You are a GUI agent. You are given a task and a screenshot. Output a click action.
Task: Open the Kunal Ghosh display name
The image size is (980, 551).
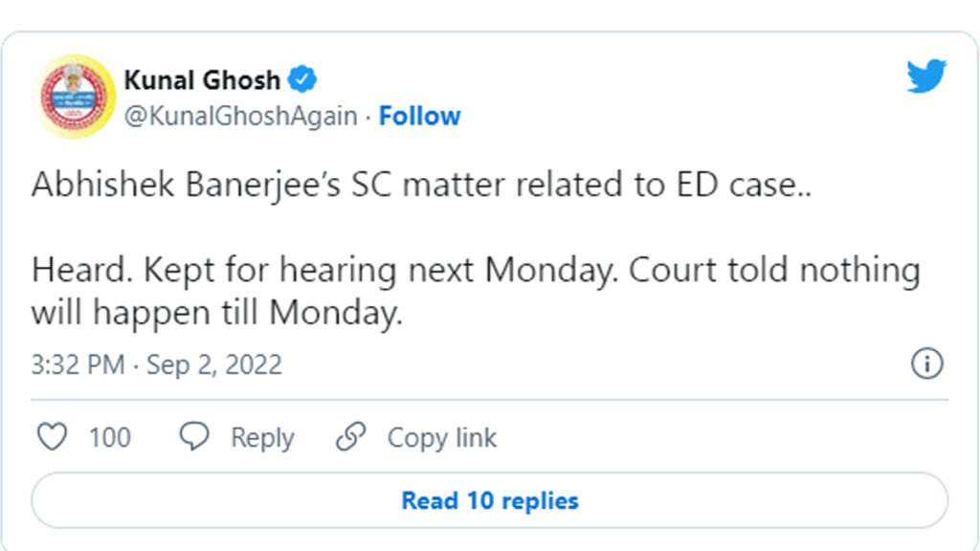click(x=202, y=79)
